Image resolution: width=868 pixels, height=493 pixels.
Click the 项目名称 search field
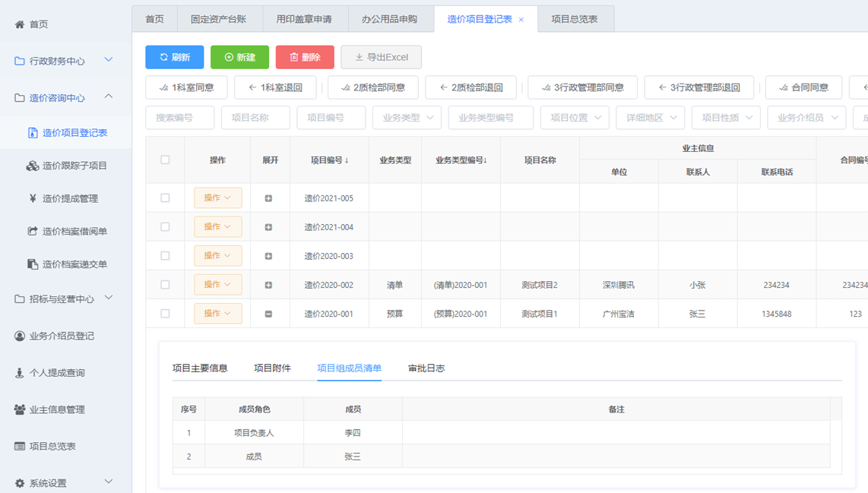pos(255,117)
